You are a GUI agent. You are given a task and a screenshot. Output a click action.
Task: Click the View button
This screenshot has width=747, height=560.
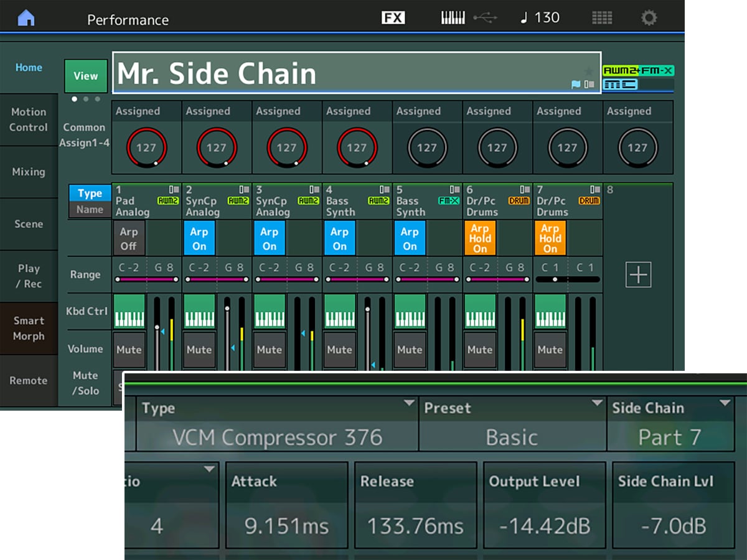85,75
